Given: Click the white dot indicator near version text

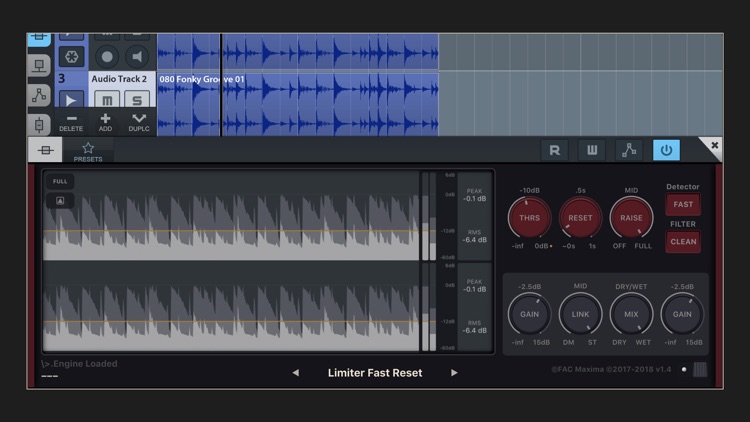Looking at the screenshot, I should [684, 369].
